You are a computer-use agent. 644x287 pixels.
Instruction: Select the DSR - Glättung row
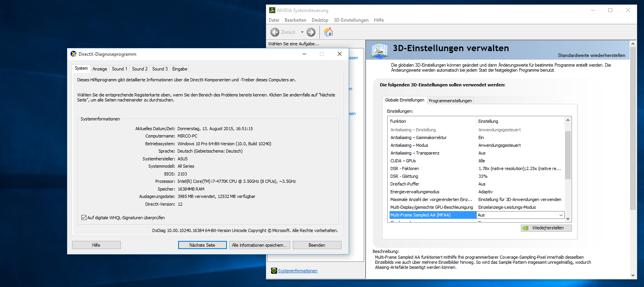[x=476, y=176]
